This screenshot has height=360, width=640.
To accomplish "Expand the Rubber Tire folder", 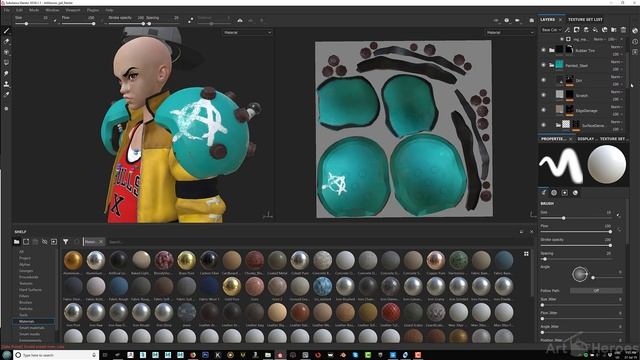I will (x=551, y=50).
